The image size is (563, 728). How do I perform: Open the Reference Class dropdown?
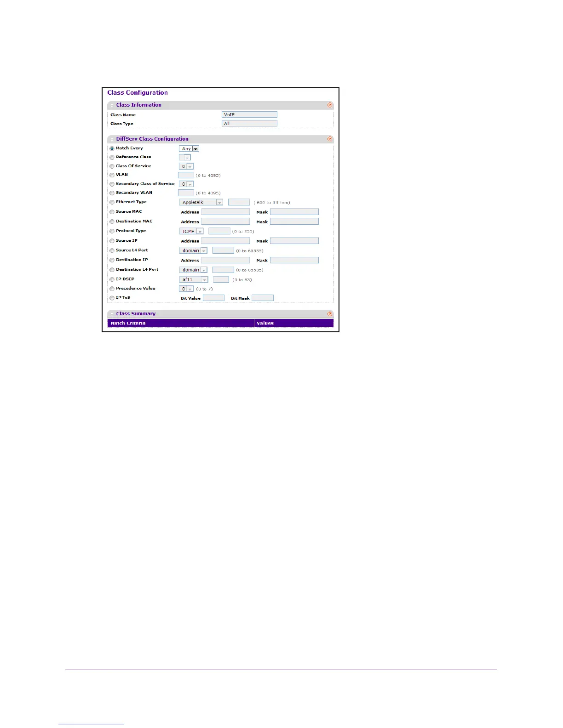pyautogui.click(x=185, y=157)
